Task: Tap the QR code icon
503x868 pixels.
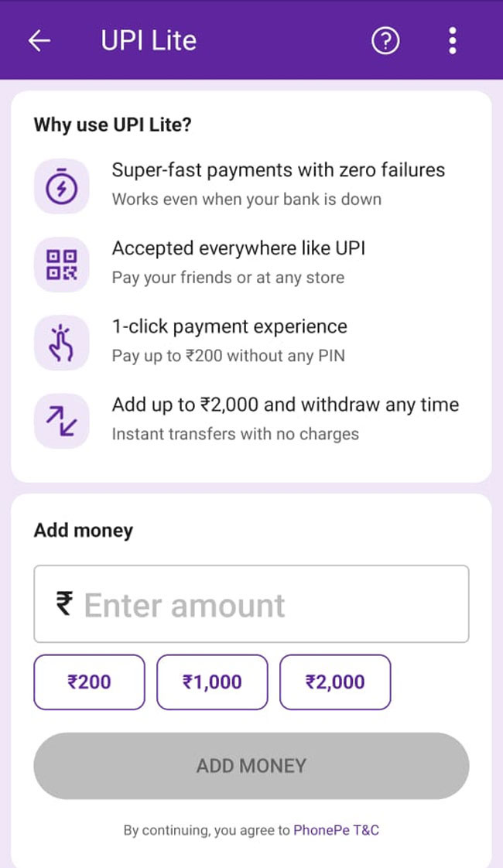Action: tap(61, 265)
